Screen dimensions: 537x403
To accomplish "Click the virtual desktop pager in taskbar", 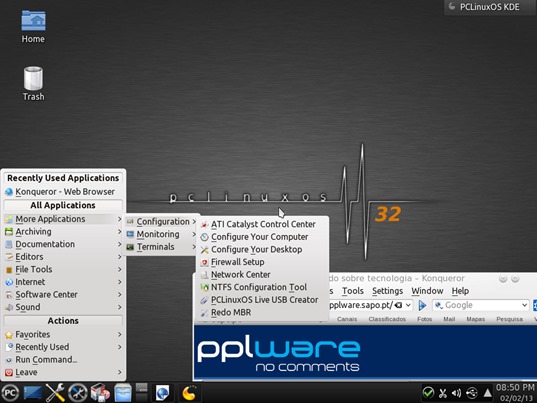I will 141,392.
